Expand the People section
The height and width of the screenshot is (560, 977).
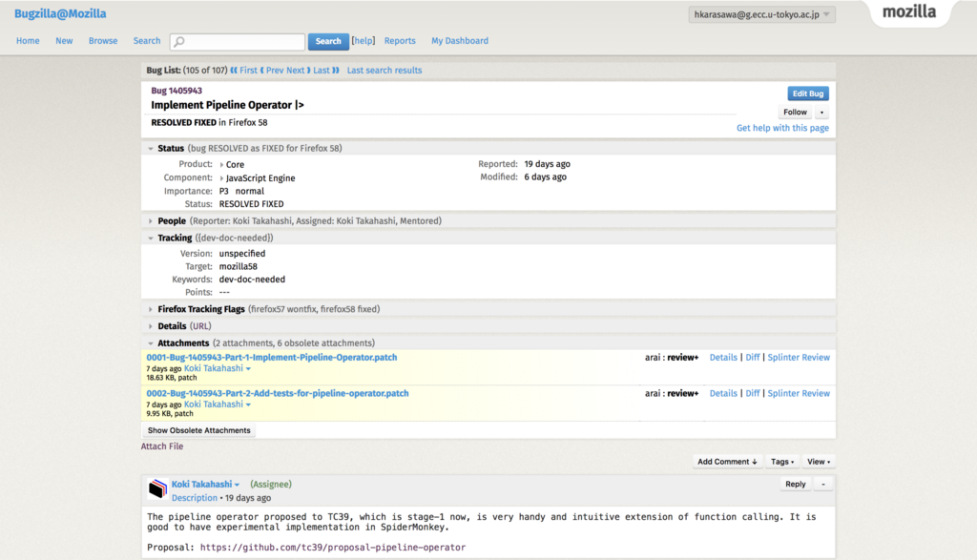151,221
